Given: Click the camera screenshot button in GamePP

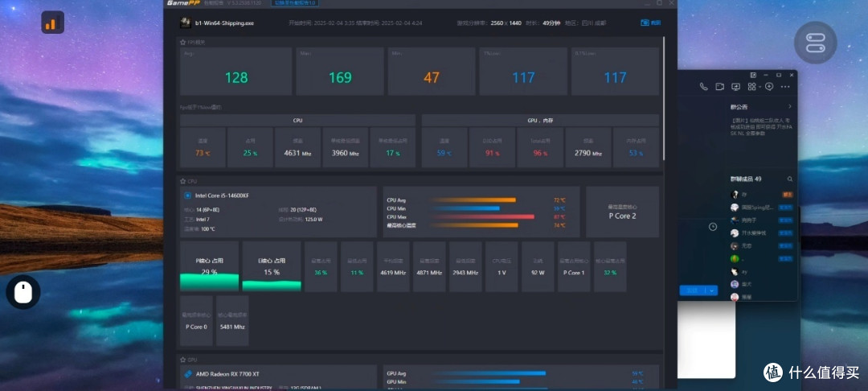Looking at the screenshot, I should click(650, 23).
